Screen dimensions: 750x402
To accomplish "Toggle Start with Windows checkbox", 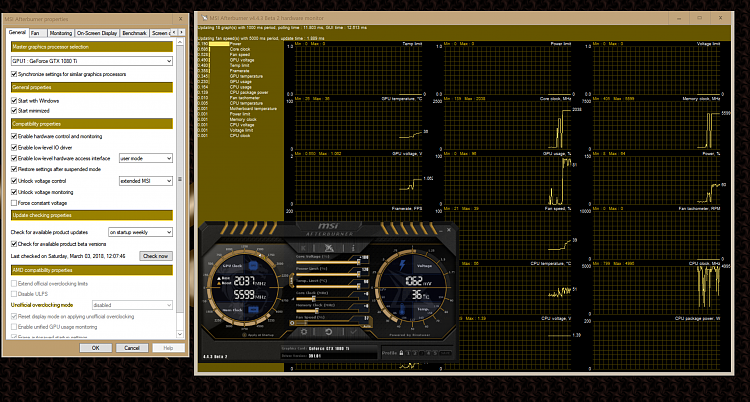I will click(x=14, y=101).
